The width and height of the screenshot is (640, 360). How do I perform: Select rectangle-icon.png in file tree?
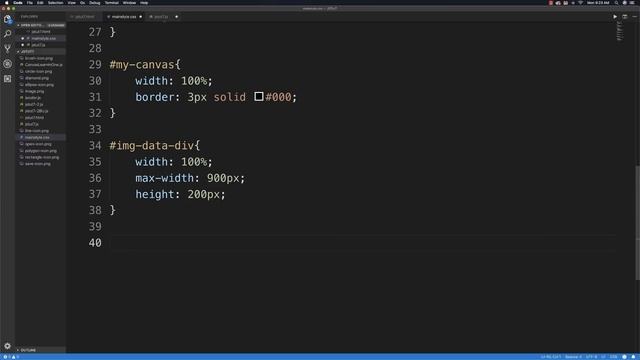tap(42, 157)
